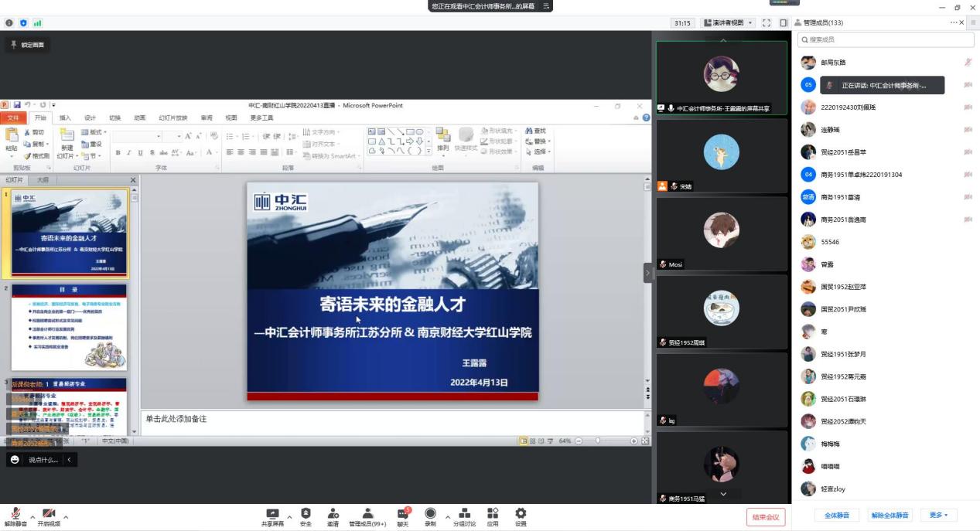Collapse video strip with the side arrow handle
Screen dimensions: 980x531
pos(648,273)
